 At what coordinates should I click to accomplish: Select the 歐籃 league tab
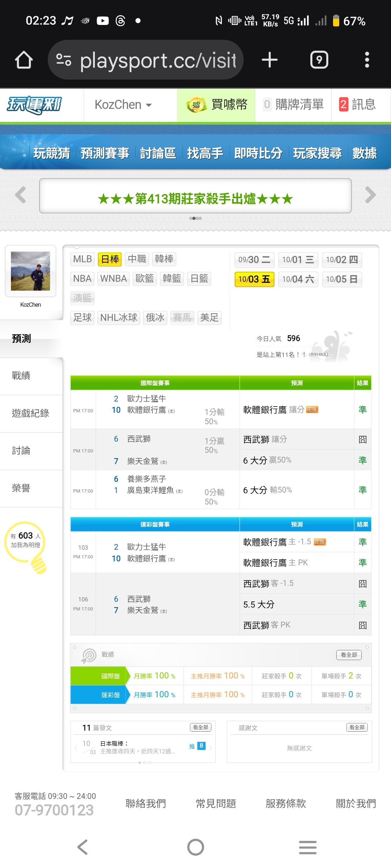145,278
